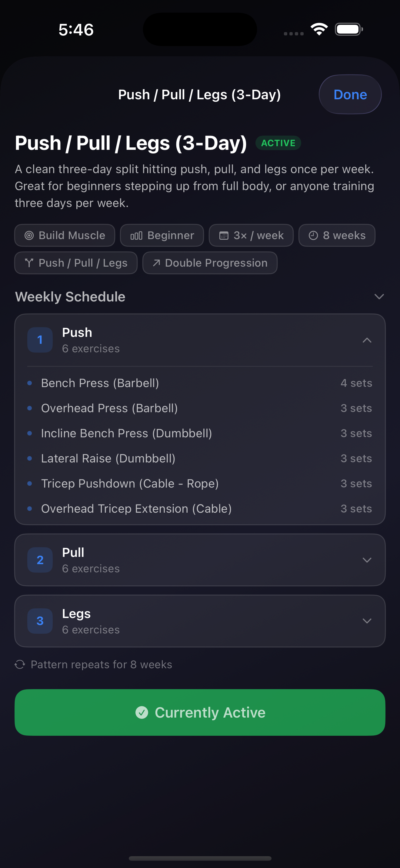Expand the Pull day exercises
400x868 pixels.
tap(367, 560)
